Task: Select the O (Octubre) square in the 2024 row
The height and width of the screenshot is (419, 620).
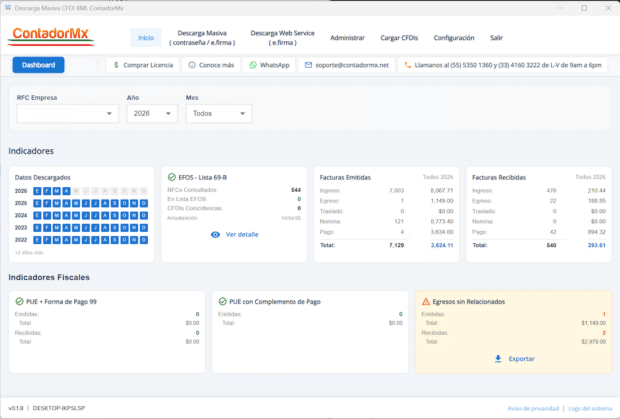Action: (125, 215)
